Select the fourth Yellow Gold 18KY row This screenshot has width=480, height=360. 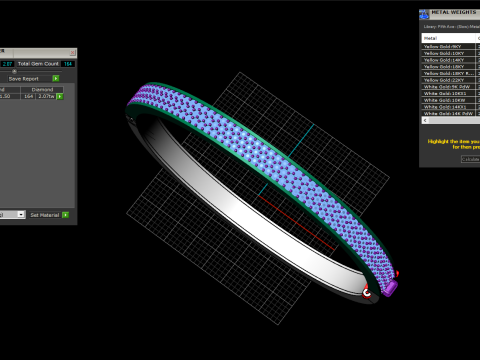click(x=448, y=67)
